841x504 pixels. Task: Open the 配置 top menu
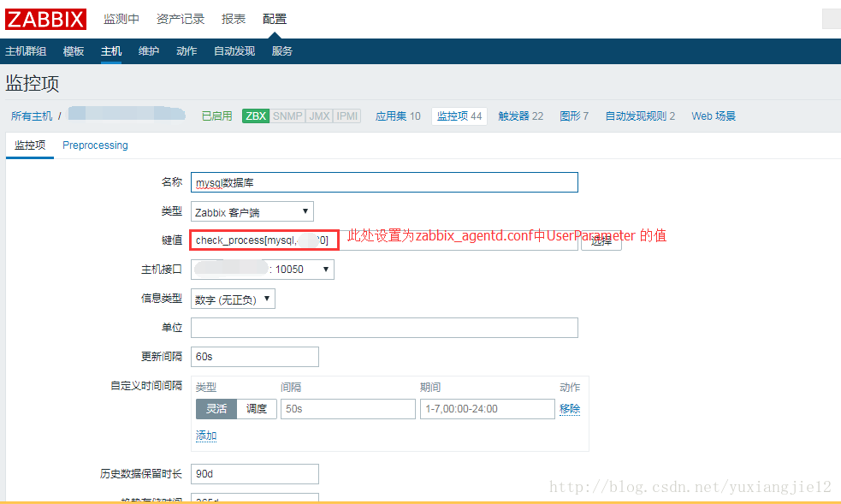click(275, 19)
